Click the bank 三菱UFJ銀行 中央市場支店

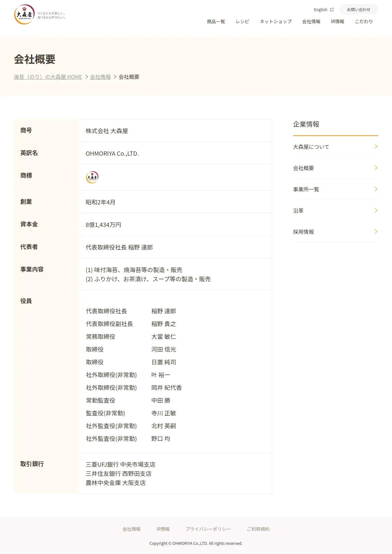click(x=121, y=464)
